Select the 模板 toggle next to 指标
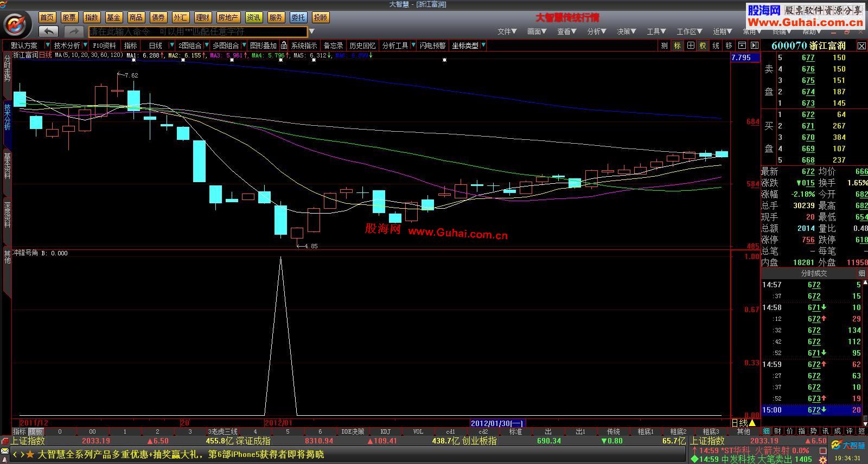Viewport: 868px width, 464px height. pyautogui.click(x=35, y=431)
